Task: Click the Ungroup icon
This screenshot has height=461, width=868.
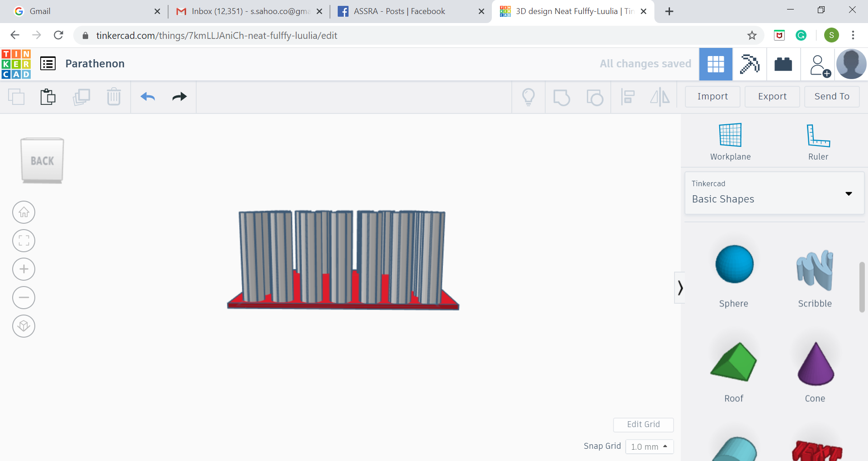Action: coord(595,97)
